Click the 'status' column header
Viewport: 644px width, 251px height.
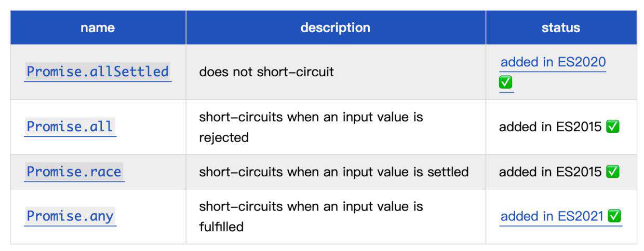click(561, 27)
